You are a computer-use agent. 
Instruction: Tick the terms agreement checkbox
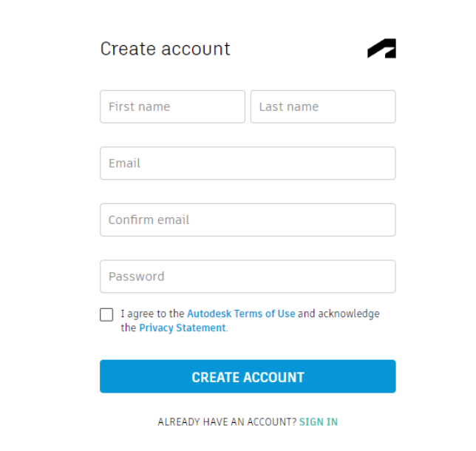pos(106,315)
